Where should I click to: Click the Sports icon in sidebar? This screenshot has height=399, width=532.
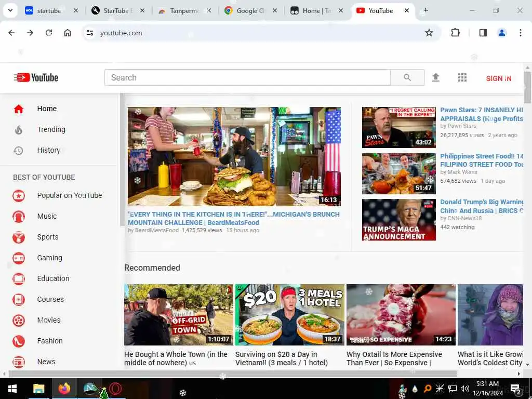(x=19, y=237)
